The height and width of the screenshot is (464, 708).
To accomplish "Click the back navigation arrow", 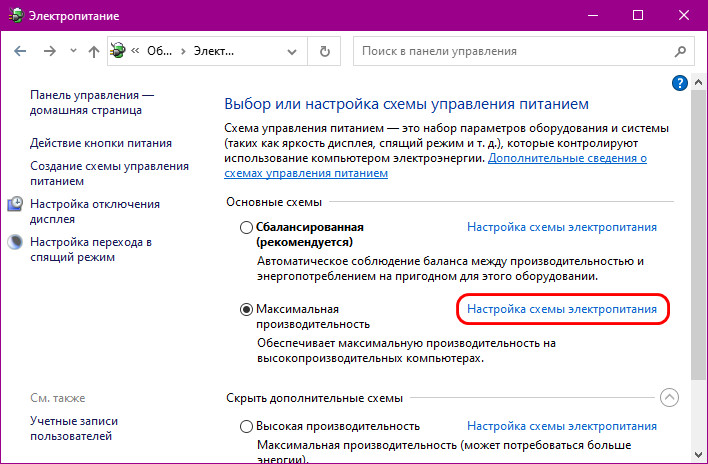I will [x=21, y=50].
